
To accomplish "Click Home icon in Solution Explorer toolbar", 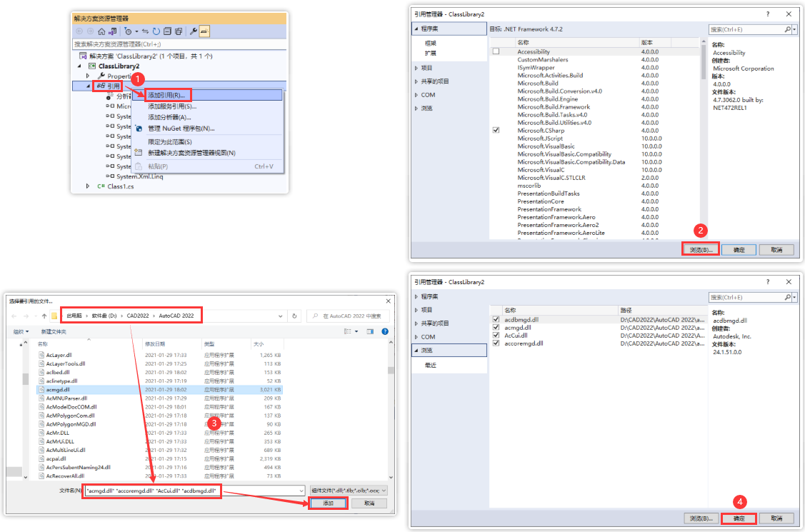I will [101, 31].
